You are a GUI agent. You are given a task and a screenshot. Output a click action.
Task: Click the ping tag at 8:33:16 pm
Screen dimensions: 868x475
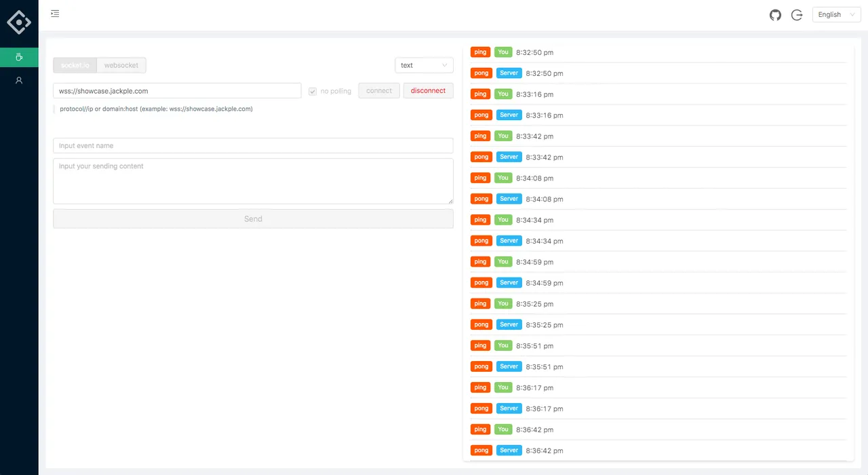481,94
